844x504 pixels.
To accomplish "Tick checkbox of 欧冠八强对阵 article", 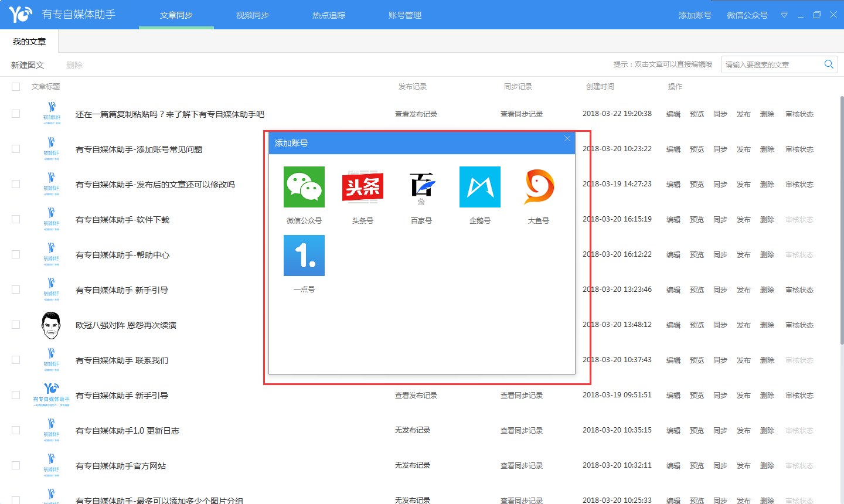I will point(16,325).
